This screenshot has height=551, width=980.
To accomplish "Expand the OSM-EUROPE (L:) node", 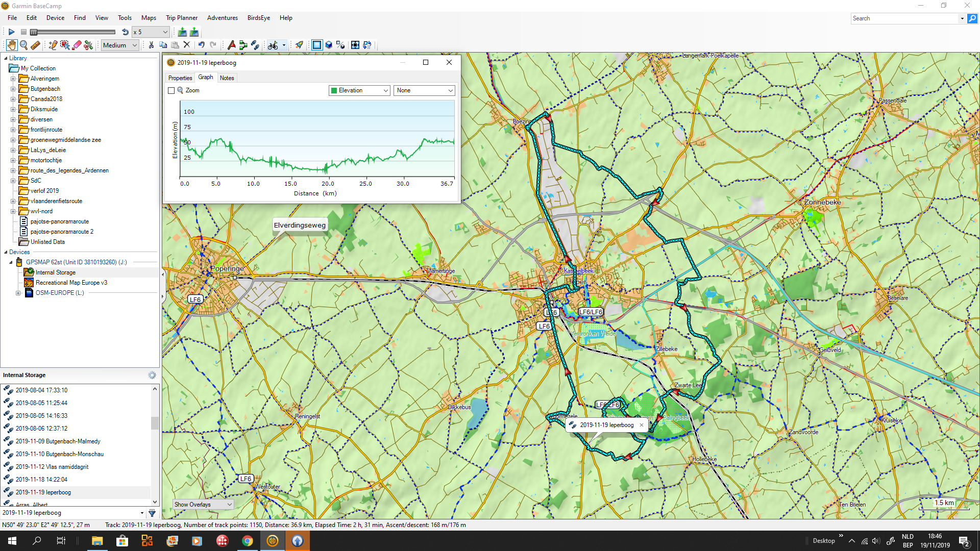I will click(18, 293).
